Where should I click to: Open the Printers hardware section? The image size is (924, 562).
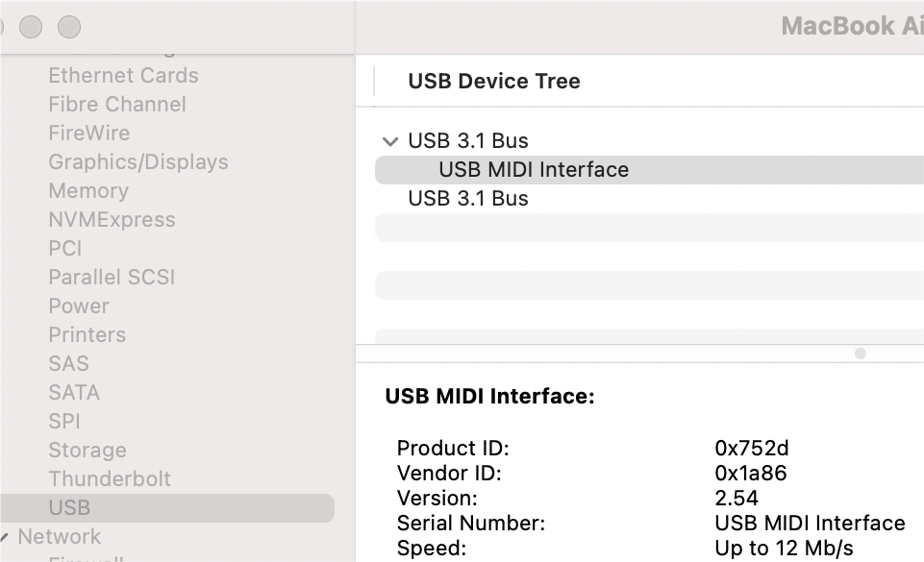87,334
